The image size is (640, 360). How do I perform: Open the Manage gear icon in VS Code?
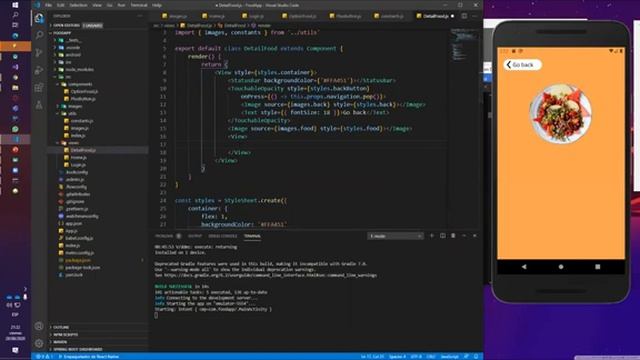(39, 343)
